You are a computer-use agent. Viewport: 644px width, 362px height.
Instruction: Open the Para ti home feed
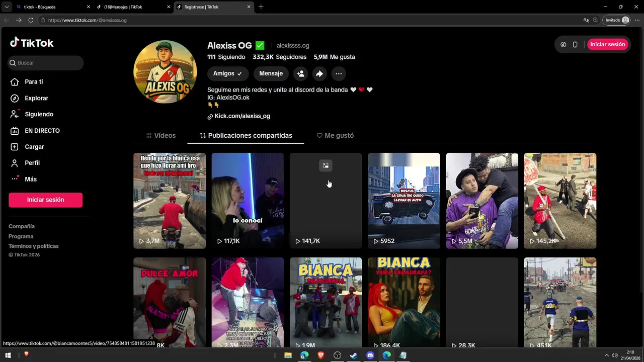click(27, 82)
